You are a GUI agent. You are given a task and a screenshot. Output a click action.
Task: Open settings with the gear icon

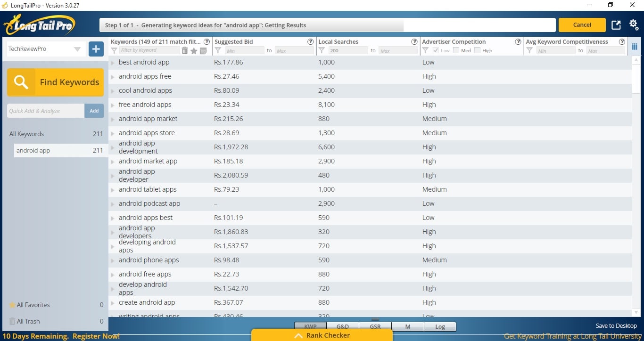tap(634, 25)
